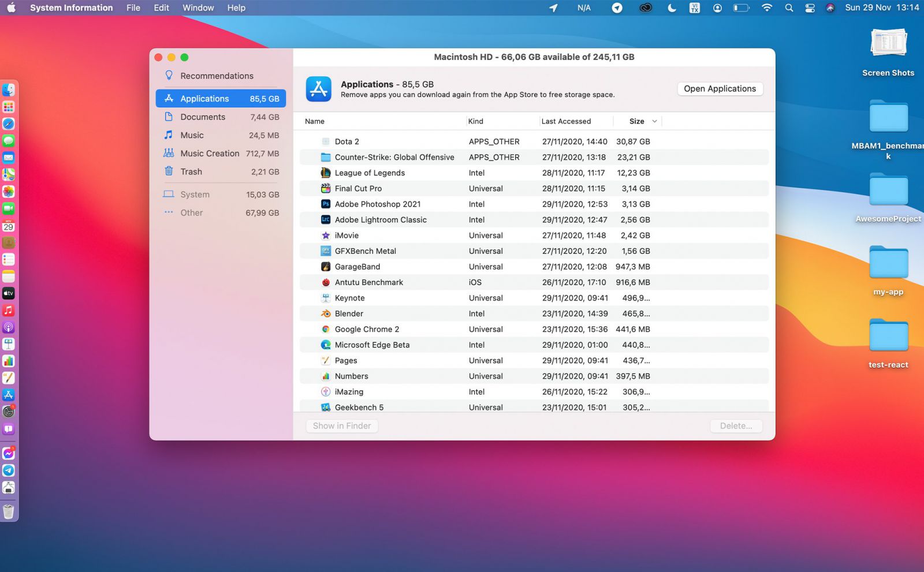Click the Recommendations lightbulb icon
Viewport: 924px width, 572px height.
(169, 75)
